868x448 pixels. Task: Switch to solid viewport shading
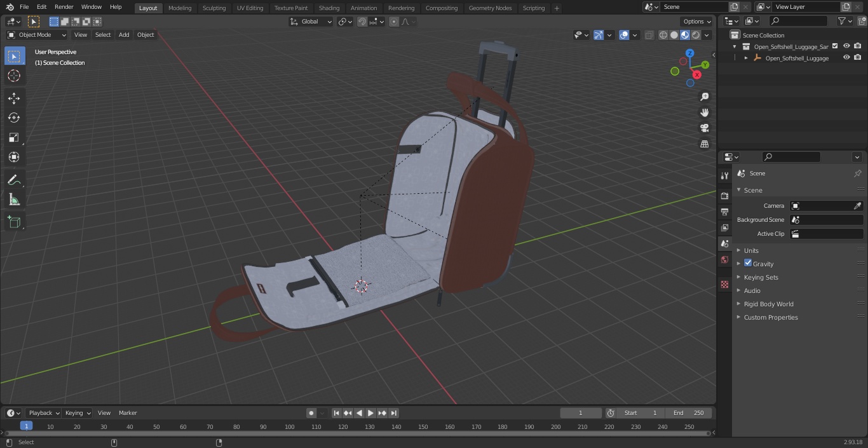pos(674,35)
